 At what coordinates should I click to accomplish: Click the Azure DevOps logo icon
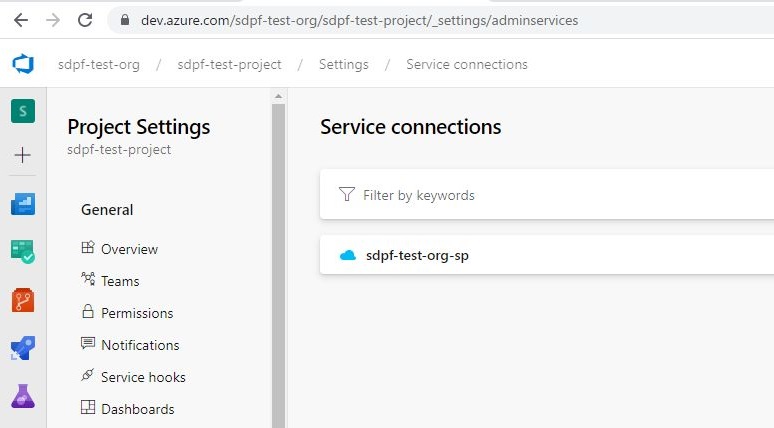tap(23, 64)
